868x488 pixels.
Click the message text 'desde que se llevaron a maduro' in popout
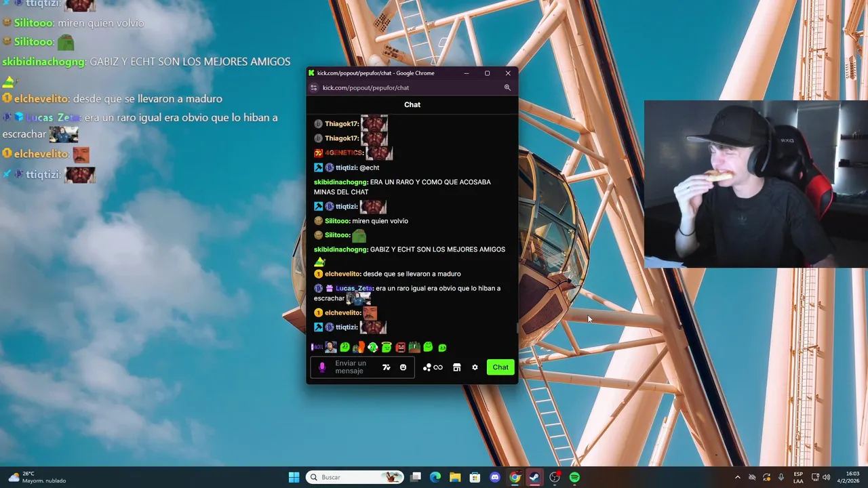pyautogui.click(x=412, y=274)
